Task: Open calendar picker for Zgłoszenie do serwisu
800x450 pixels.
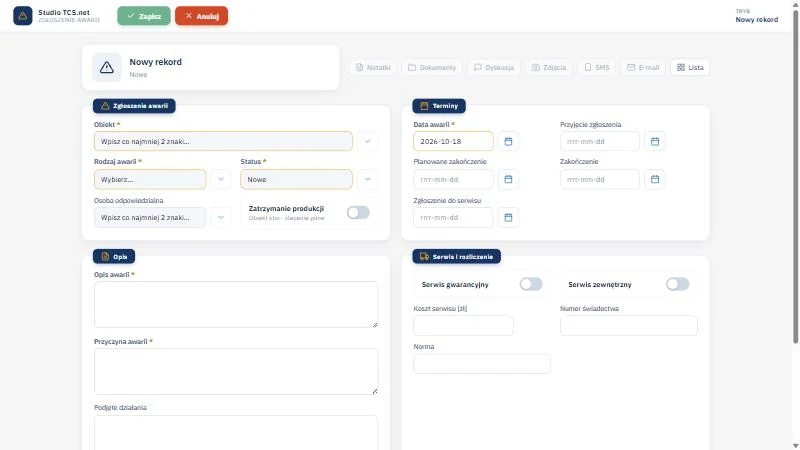Action: click(508, 217)
